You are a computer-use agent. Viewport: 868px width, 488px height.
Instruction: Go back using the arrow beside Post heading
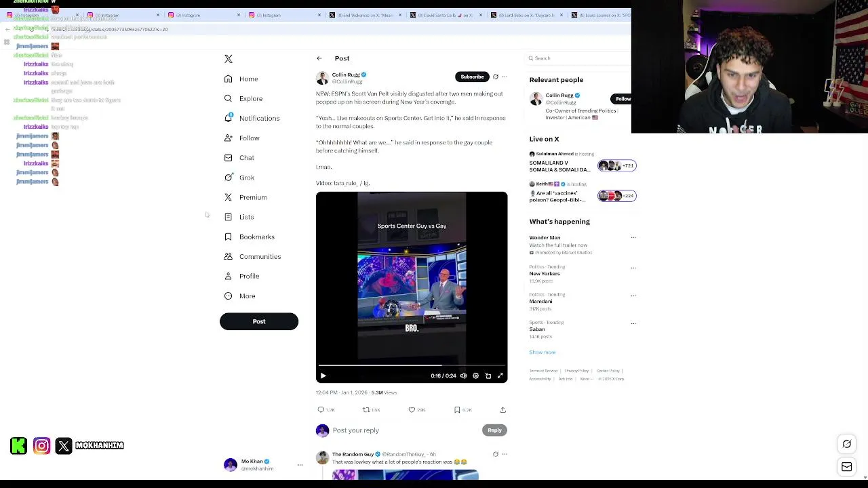[319, 58]
